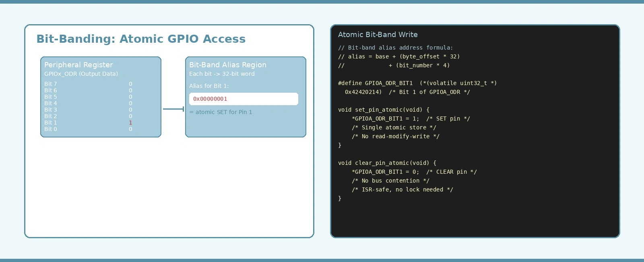
Task: Click the 'Bit 6' row label
Action: [x=51, y=90]
